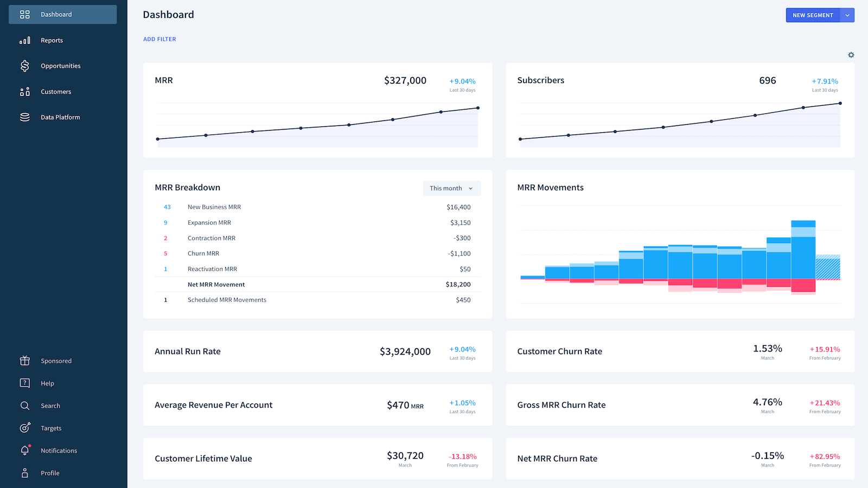The image size is (868, 488).
Task: Click the Churn MRR count 5
Action: click(x=165, y=254)
